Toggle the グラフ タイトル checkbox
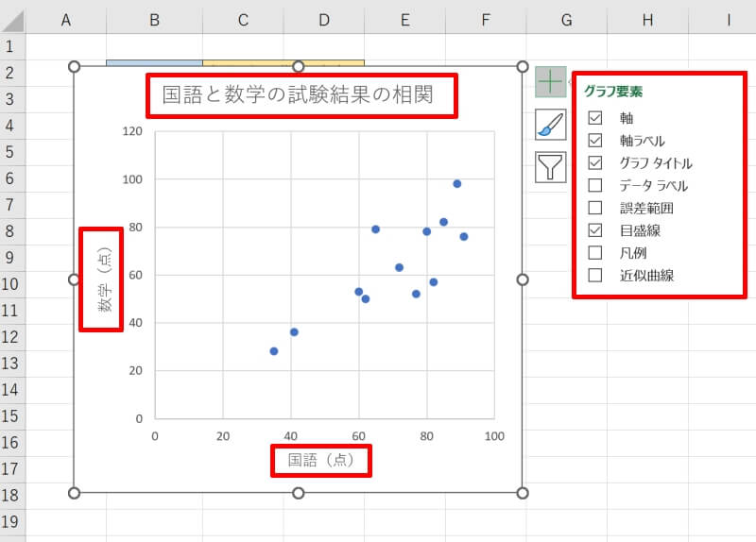The height and width of the screenshot is (542, 756). coord(595,162)
